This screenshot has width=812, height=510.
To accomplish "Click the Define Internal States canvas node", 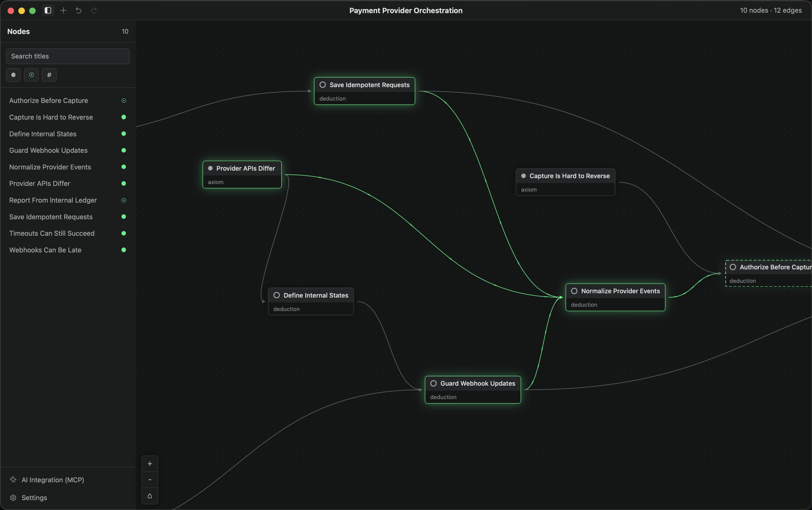I will (x=311, y=302).
